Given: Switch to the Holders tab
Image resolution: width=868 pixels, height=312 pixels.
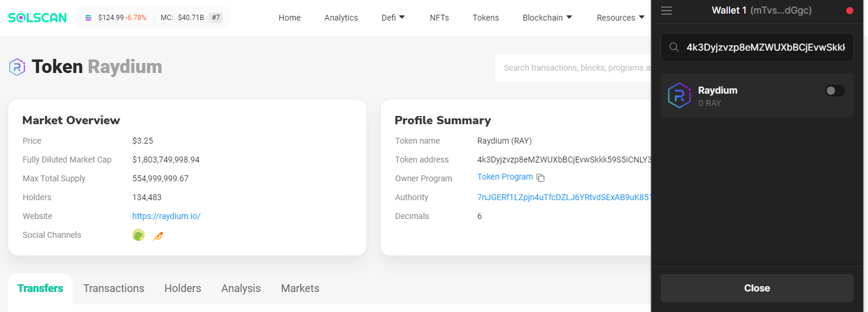Looking at the screenshot, I should tap(183, 288).
